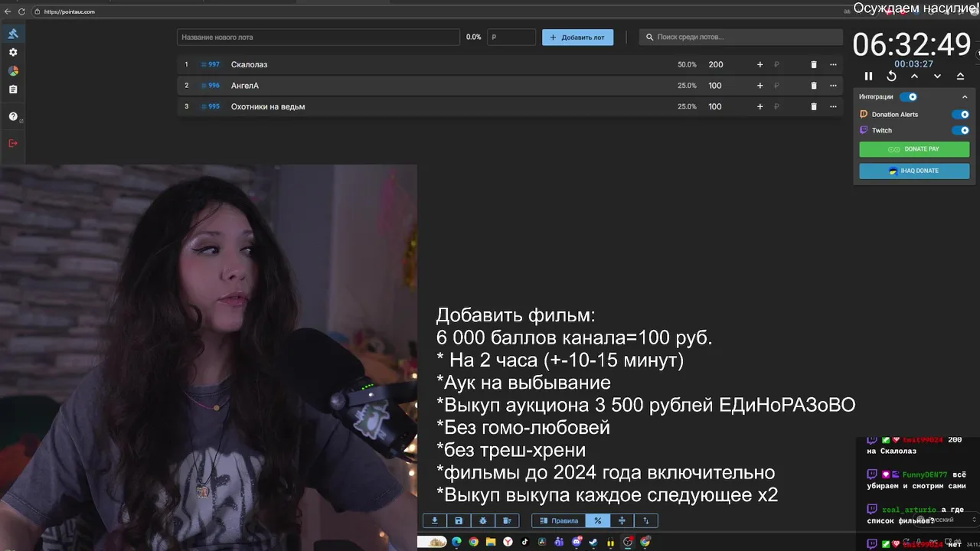This screenshot has width=980, height=551.
Task: Open the auction gavel page in sidebar
Action: (x=13, y=34)
